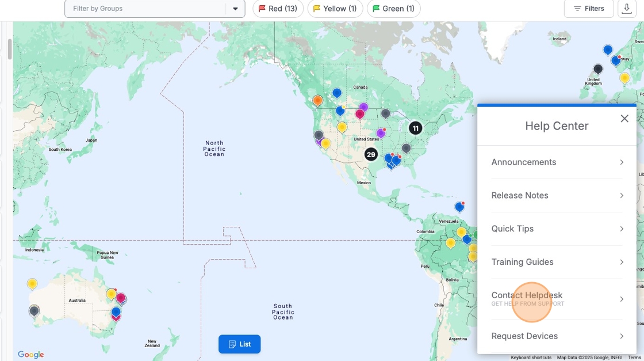
Task: Expand the Release Notes chevron arrow
Action: (622, 196)
